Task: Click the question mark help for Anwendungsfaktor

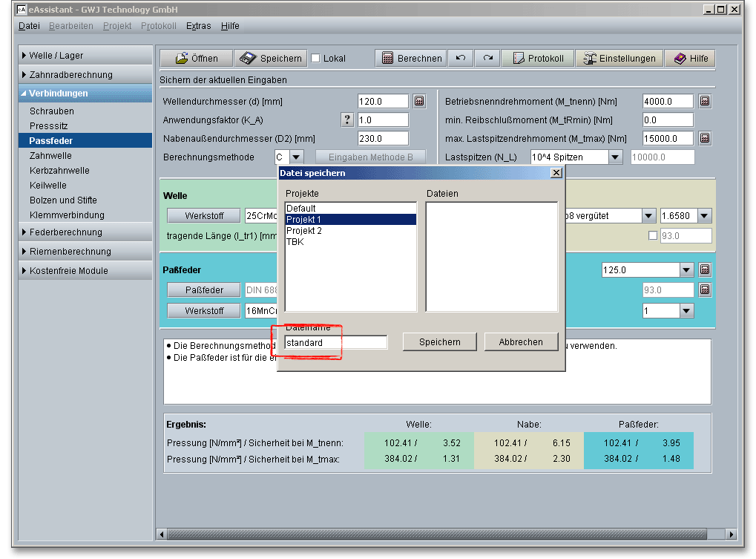Action: coord(346,120)
